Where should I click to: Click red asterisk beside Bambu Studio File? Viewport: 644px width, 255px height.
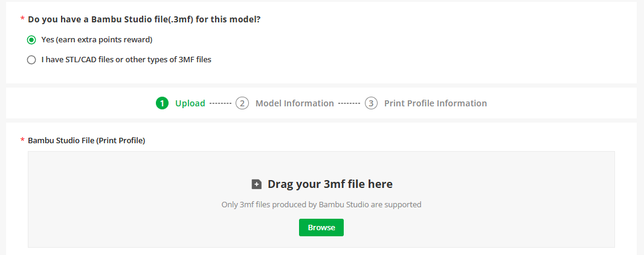(22, 140)
